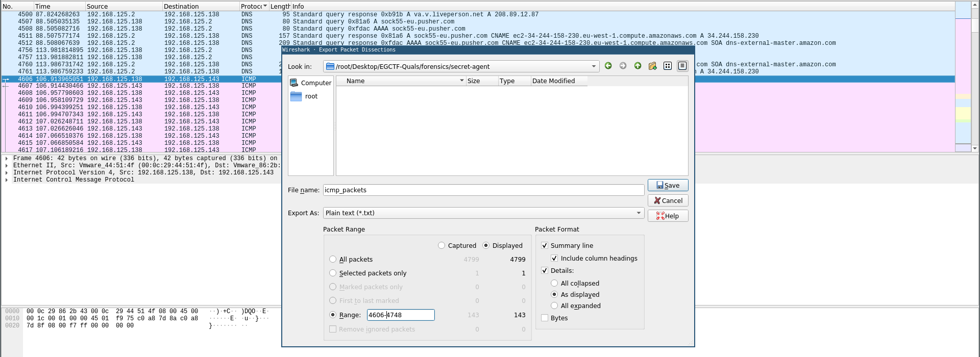The image size is (980, 357).
Task: Select the All packets radio button
Action: [333, 260]
